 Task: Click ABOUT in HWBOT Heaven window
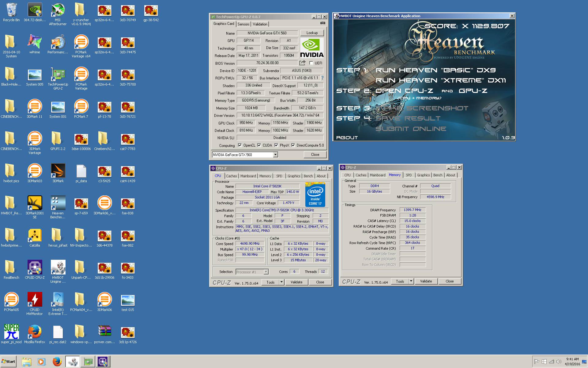(347, 138)
